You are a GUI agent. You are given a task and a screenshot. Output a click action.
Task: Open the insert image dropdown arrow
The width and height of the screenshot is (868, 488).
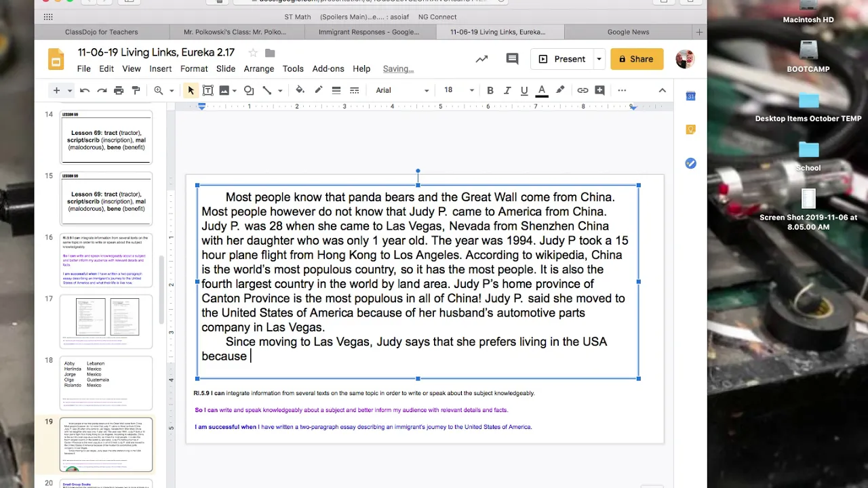(x=234, y=90)
